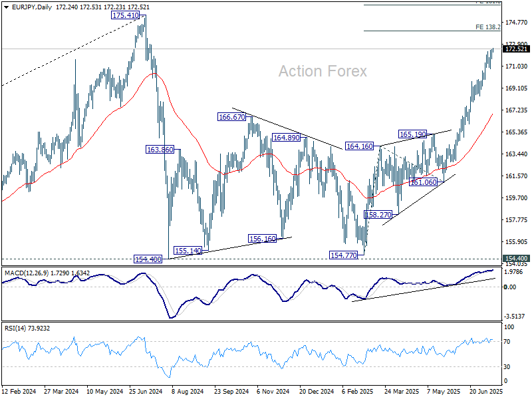Image resolution: width=532 pixels, height=399 pixels.
Task: Select the 161.060 price label
Action: coord(424,182)
